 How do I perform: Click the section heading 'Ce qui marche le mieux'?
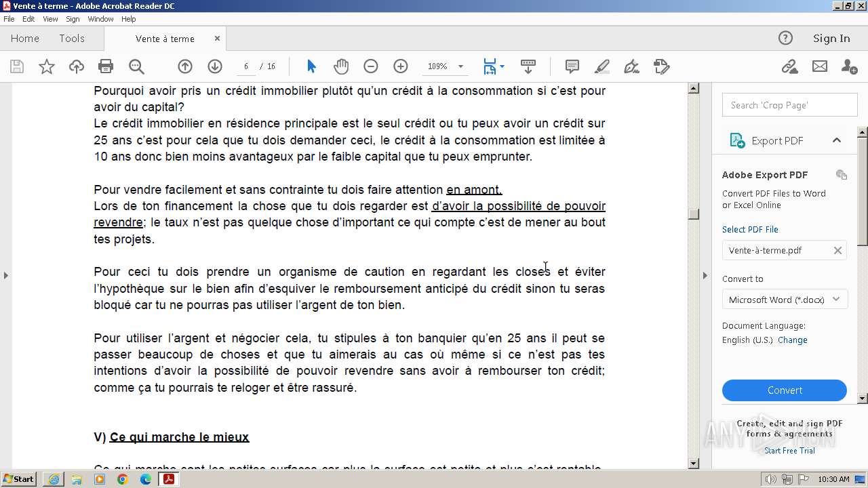click(x=179, y=437)
